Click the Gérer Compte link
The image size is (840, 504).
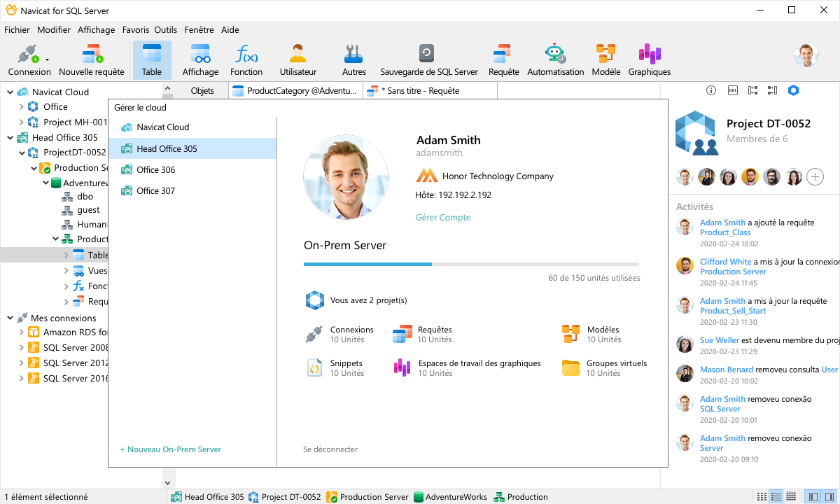click(443, 218)
